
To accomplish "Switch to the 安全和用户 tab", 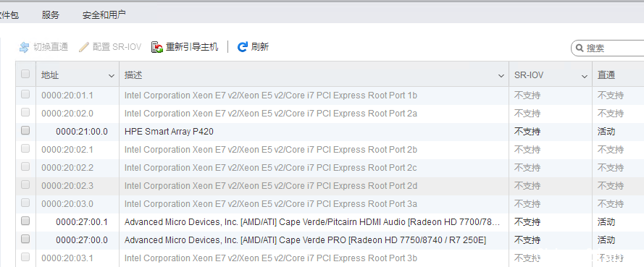I will 104,15.
